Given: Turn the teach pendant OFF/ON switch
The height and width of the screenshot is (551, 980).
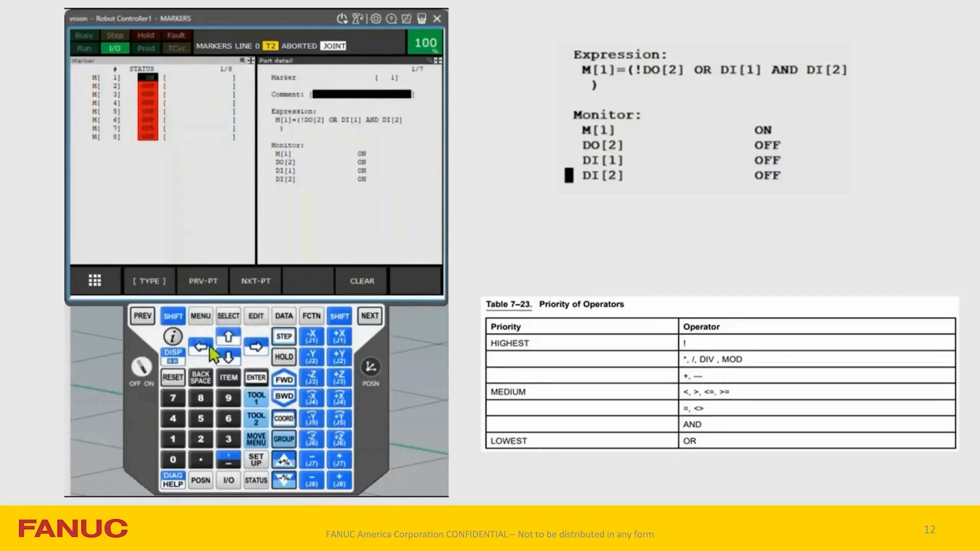Looking at the screenshot, I should [x=141, y=366].
